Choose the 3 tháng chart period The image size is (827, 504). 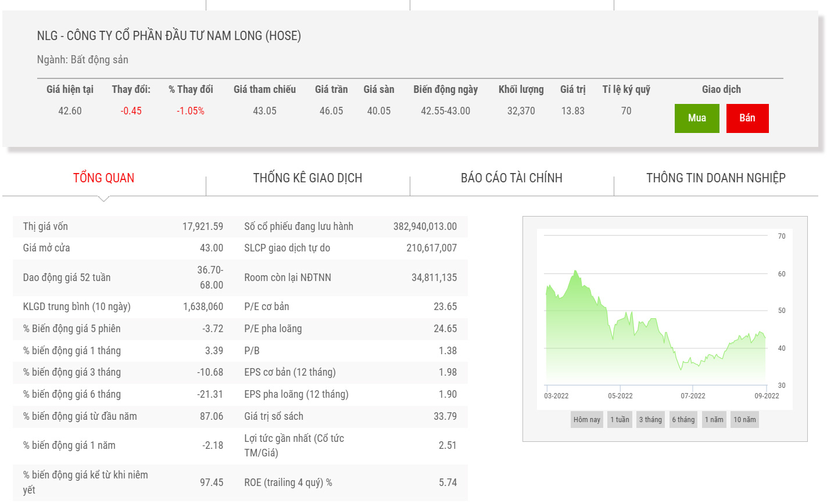(650, 420)
